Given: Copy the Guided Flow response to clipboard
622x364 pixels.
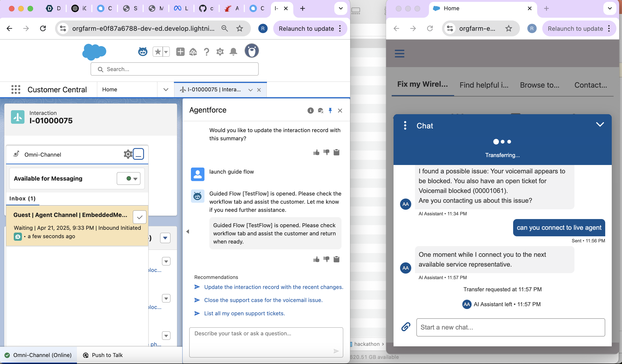Looking at the screenshot, I should click(336, 259).
